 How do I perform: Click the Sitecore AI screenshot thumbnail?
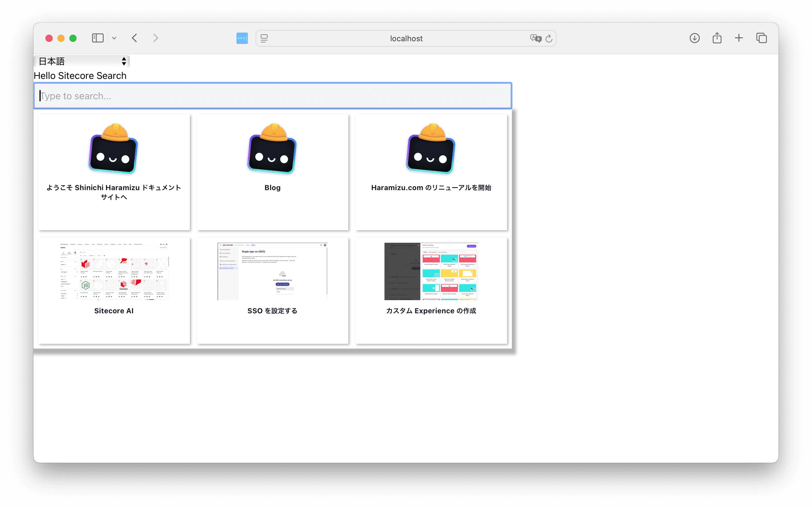pyautogui.click(x=114, y=271)
